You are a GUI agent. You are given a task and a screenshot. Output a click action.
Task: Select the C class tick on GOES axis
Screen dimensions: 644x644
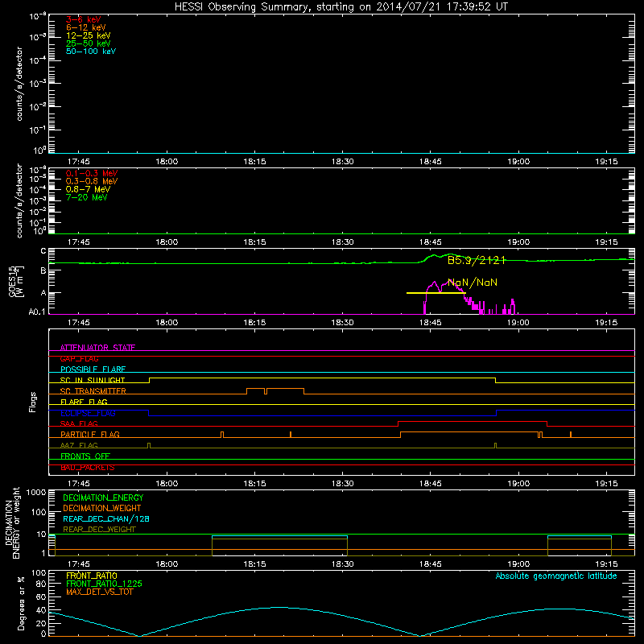43,251
